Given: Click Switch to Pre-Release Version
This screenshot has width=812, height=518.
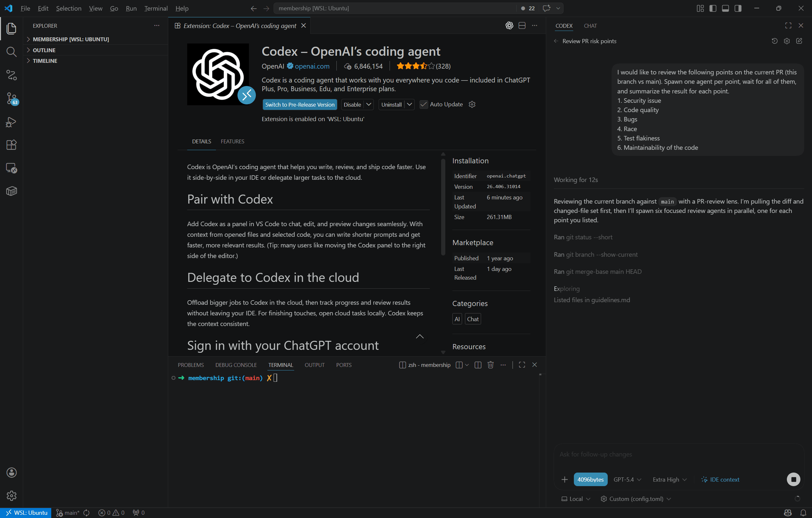Looking at the screenshot, I should pyautogui.click(x=299, y=104).
